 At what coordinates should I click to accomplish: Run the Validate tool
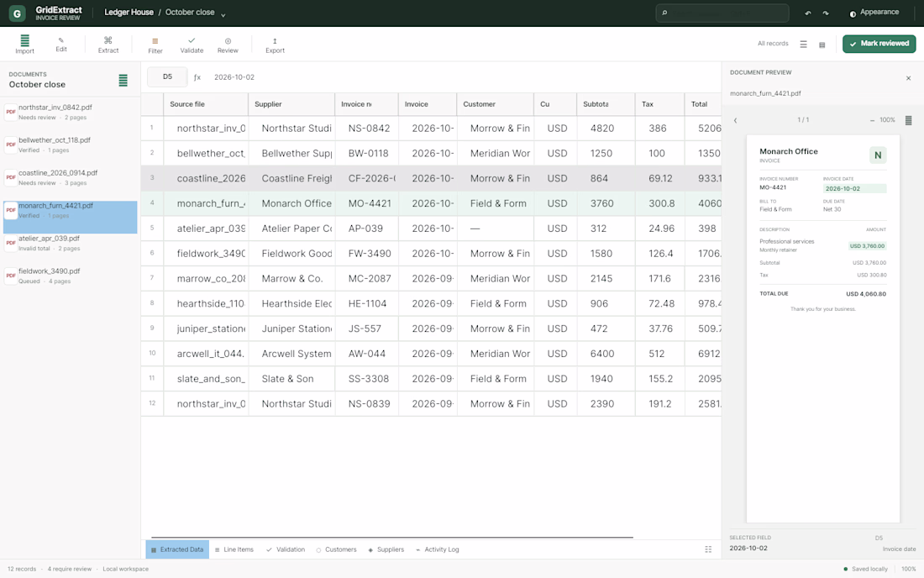(192, 45)
